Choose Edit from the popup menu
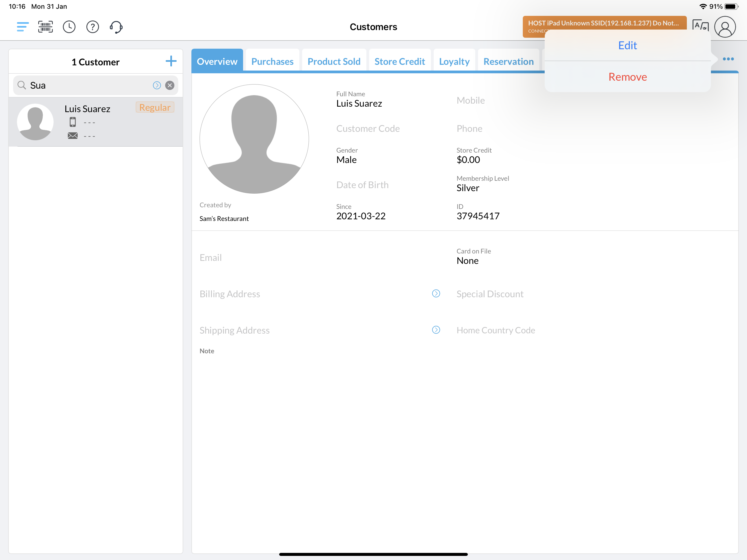The width and height of the screenshot is (747, 560). click(627, 45)
